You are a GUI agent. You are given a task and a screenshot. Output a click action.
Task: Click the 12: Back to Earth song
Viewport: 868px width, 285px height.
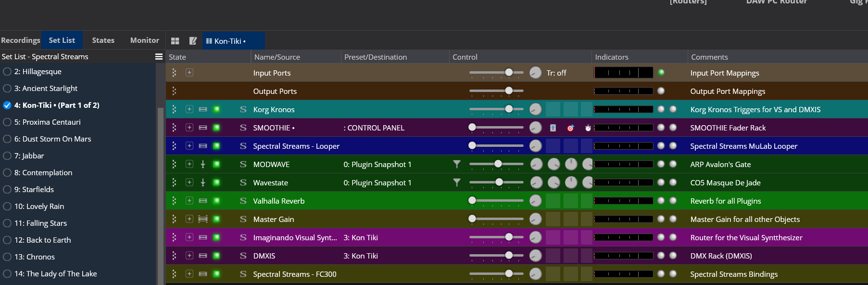42,240
